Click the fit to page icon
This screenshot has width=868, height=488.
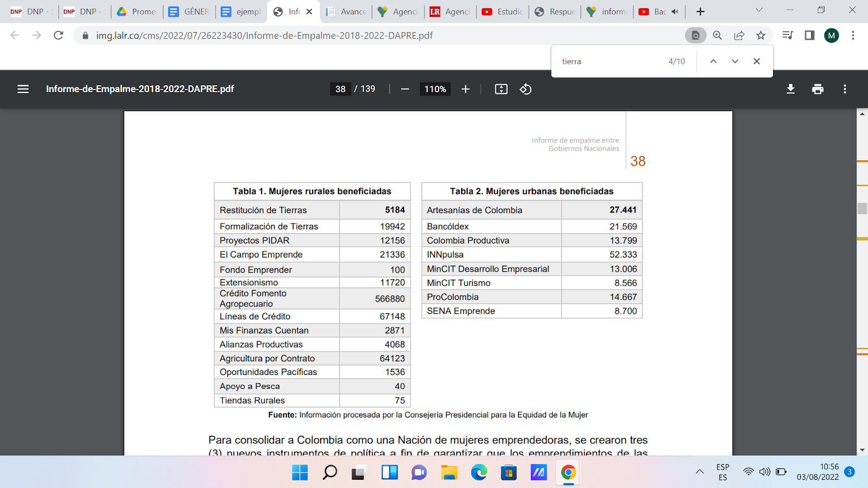pyautogui.click(x=501, y=89)
